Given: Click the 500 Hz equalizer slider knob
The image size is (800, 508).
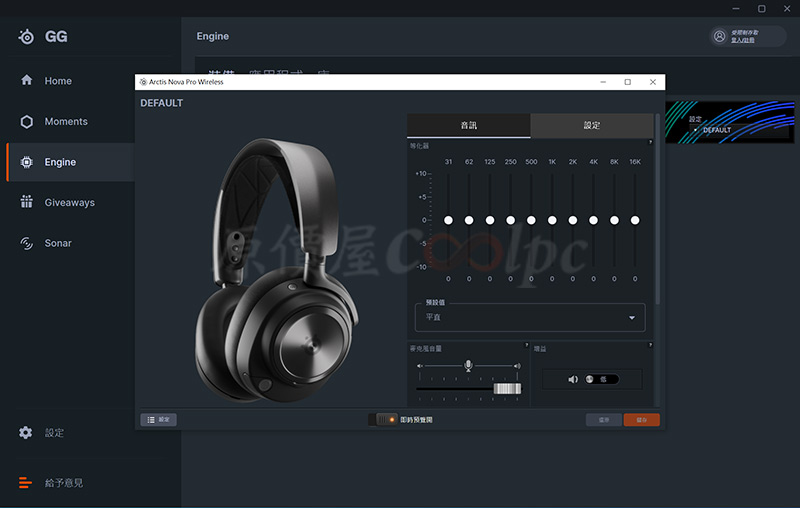Looking at the screenshot, I should click(531, 220).
